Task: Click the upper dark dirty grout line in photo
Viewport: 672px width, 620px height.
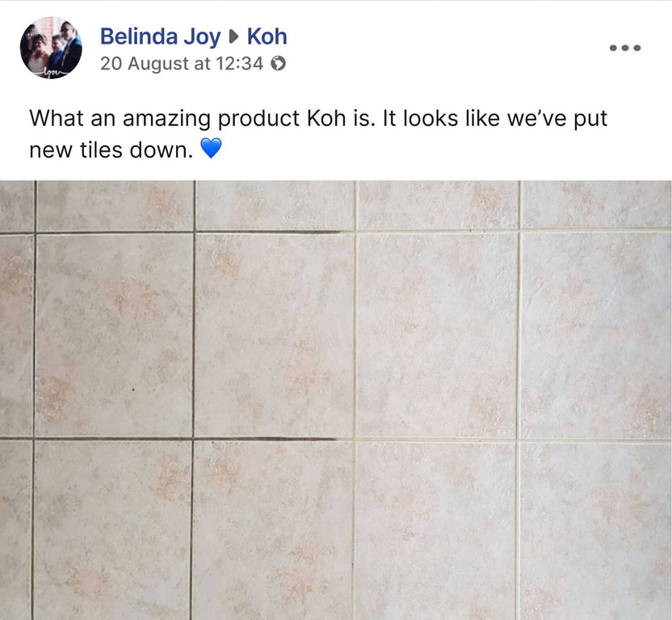Action: click(266, 232)
